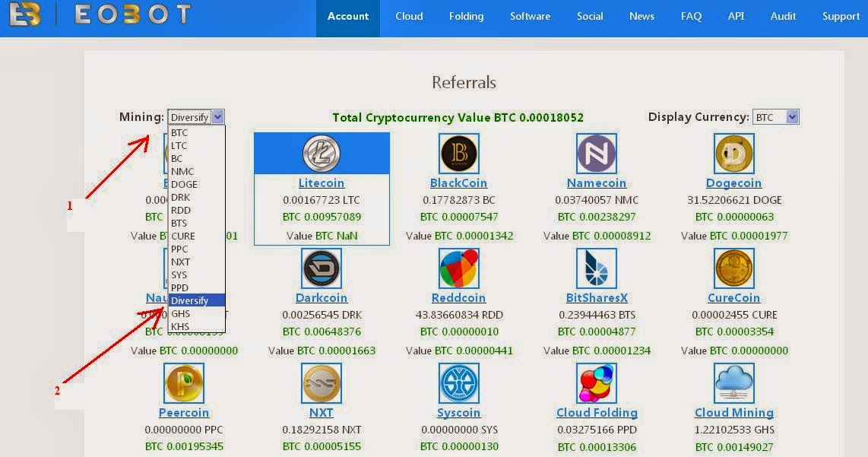Select SYS in Mining list
868x457 pixels.
coord(197,275)
